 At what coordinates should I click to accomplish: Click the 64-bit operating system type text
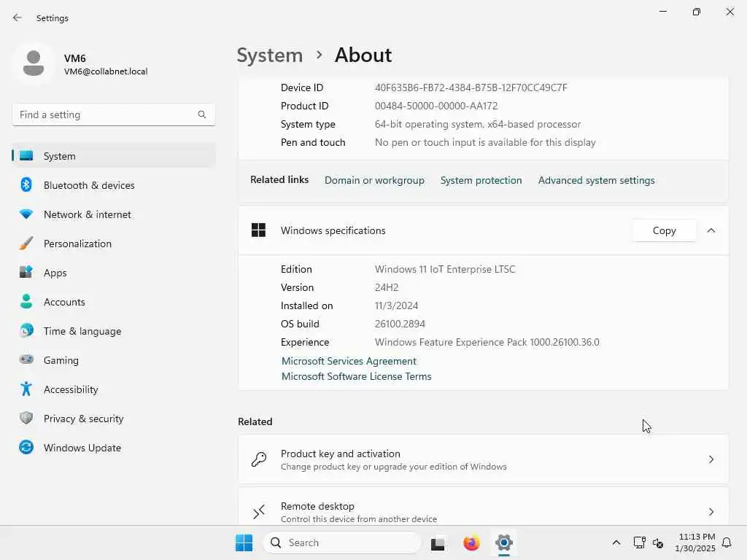click(477, 124)
